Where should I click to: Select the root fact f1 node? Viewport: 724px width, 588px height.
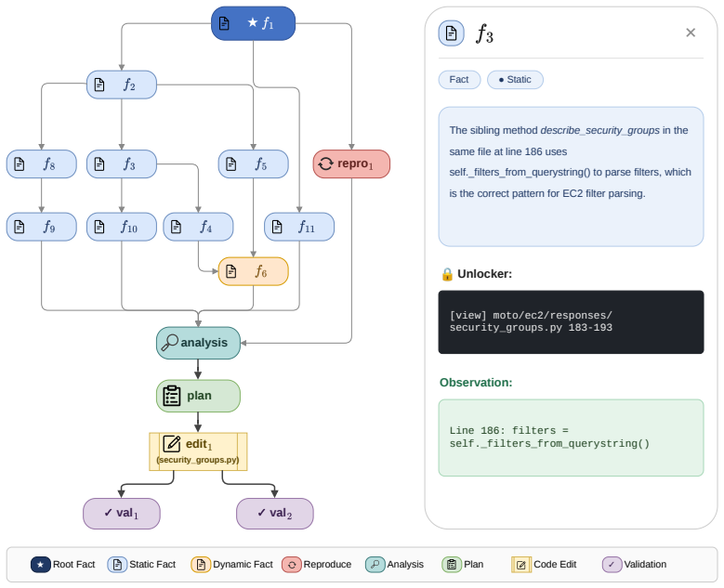[x=253, y=23]
